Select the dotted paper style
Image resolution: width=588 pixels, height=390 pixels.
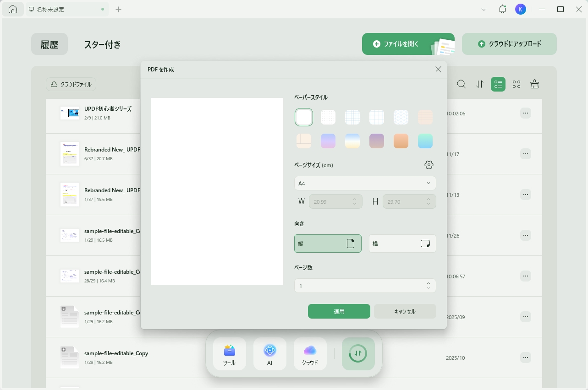(328, 117)
